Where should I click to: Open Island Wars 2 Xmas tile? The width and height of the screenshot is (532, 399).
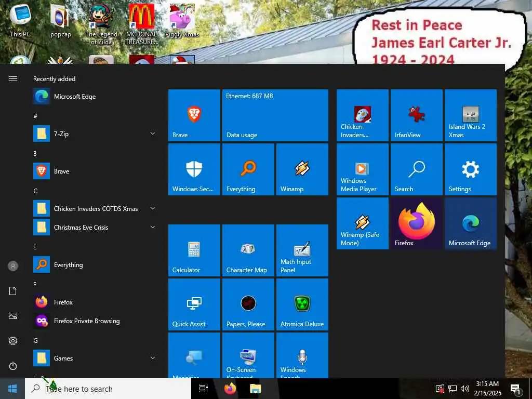pos(471,115)
